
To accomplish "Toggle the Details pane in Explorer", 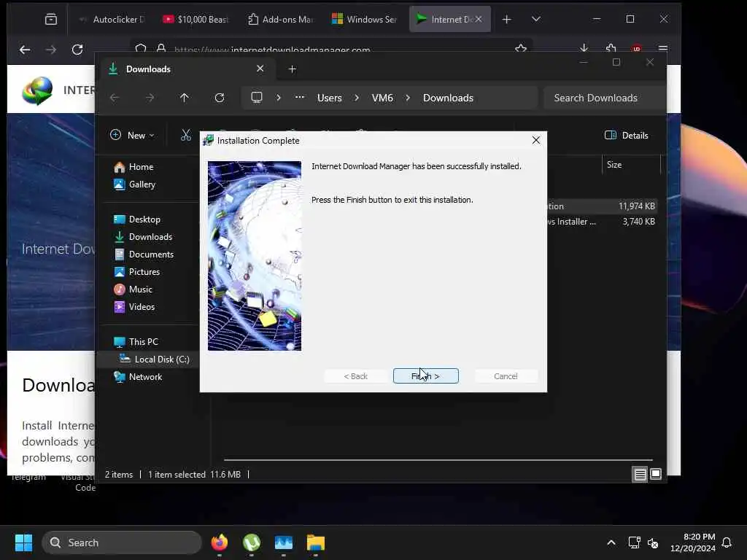I will click(x=626, y=135).
